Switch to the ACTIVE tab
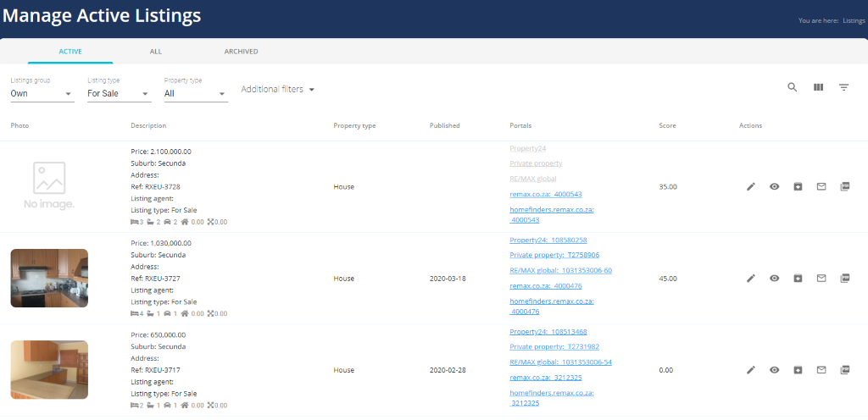The width and height of the screenshot is (868, 420). point(70,52)
